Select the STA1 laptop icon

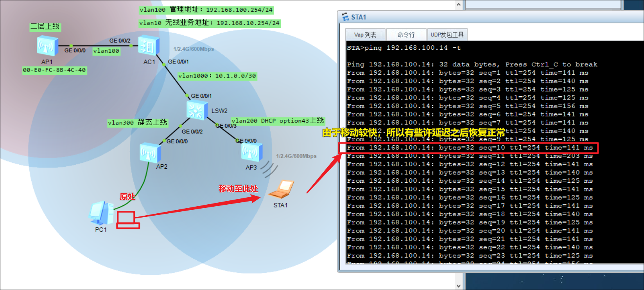281,189
